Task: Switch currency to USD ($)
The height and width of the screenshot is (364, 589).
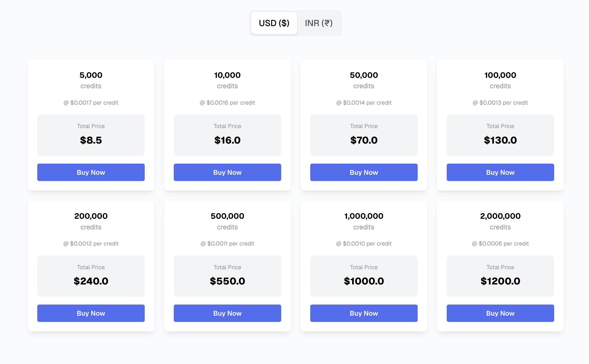Action: click(274, 23)
